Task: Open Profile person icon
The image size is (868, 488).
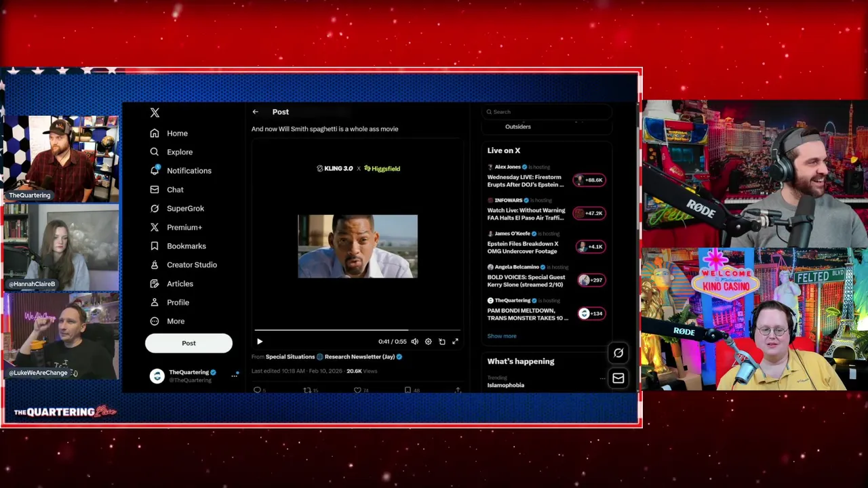Action: click(x=155, y=302)
